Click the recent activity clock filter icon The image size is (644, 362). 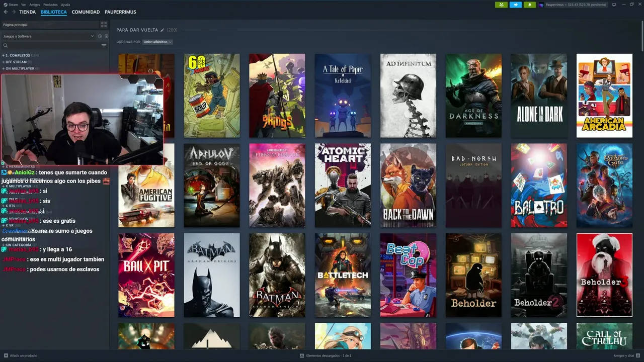pos(100,36)
